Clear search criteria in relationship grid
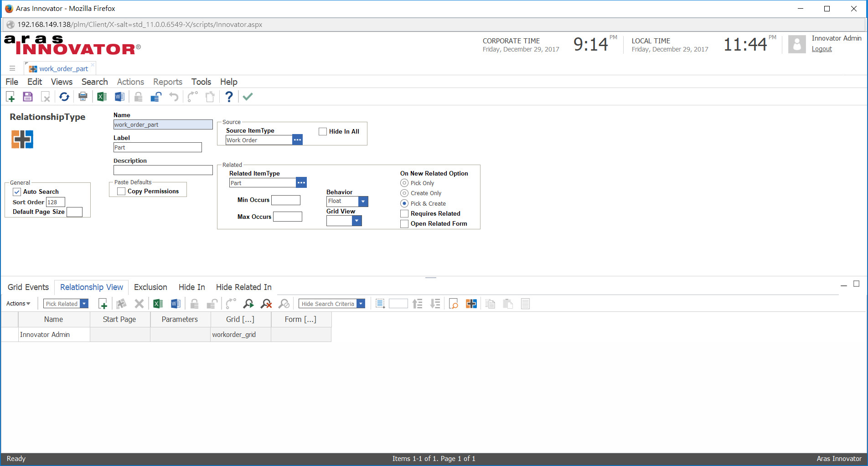The height and width of the screenshot is (466, 868). point(266,304)
